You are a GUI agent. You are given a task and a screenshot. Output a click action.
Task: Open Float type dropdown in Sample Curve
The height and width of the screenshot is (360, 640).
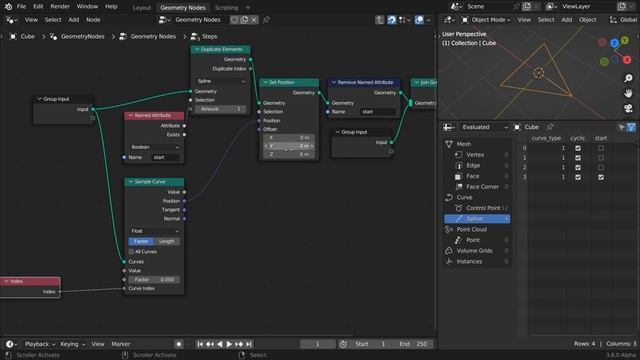[x=154, y=231]
